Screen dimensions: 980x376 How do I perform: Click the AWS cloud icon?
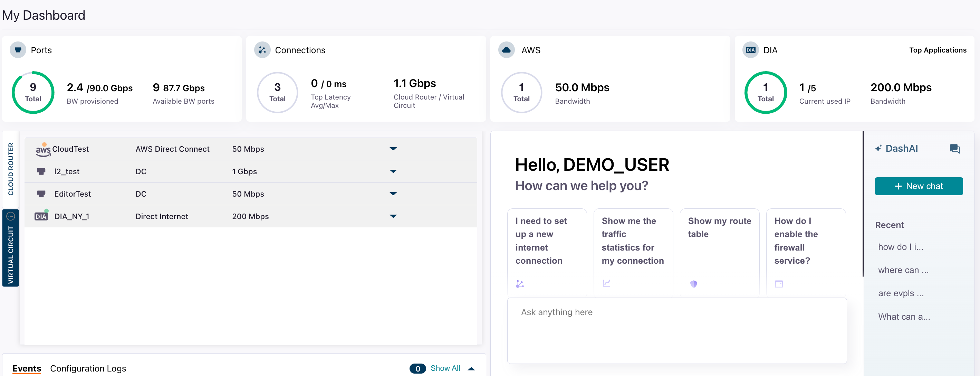click(506, 50)
